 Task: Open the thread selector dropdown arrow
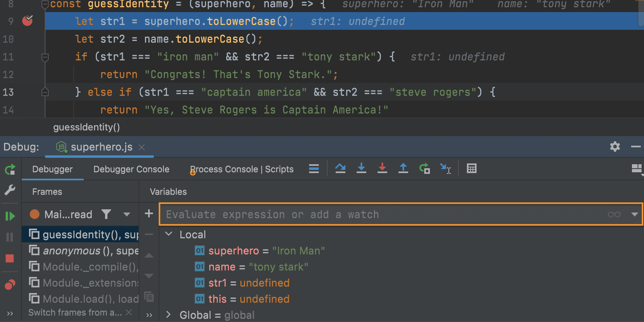(x=127, y=215)
